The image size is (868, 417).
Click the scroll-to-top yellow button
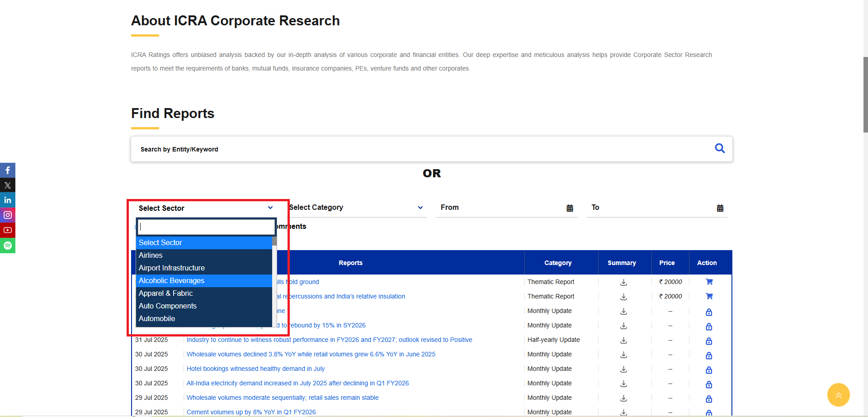click(838, 395)
